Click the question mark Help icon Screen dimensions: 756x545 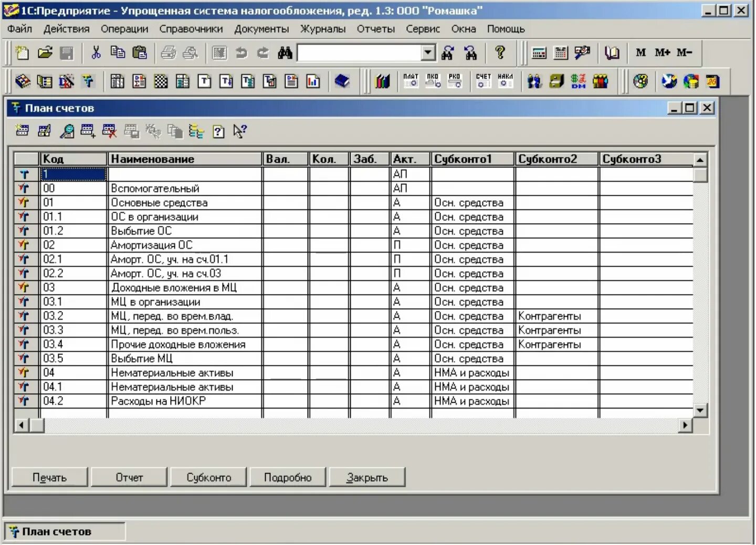pyautogui.click(x=500, y=53)
